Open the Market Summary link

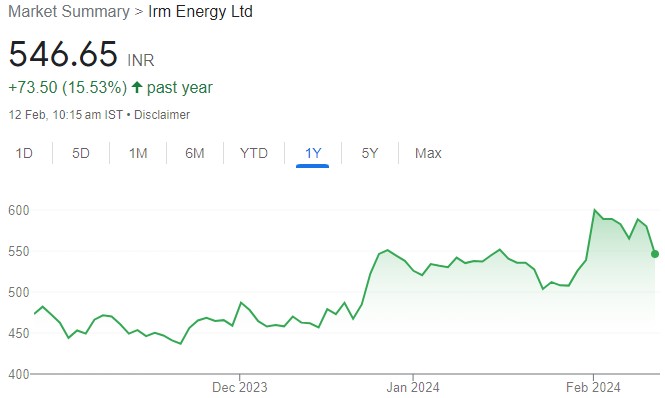(69, 11)
